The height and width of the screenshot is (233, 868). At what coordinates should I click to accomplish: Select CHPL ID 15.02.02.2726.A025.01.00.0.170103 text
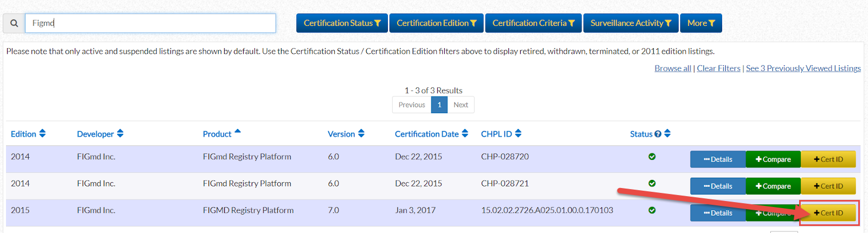point(547,210)
